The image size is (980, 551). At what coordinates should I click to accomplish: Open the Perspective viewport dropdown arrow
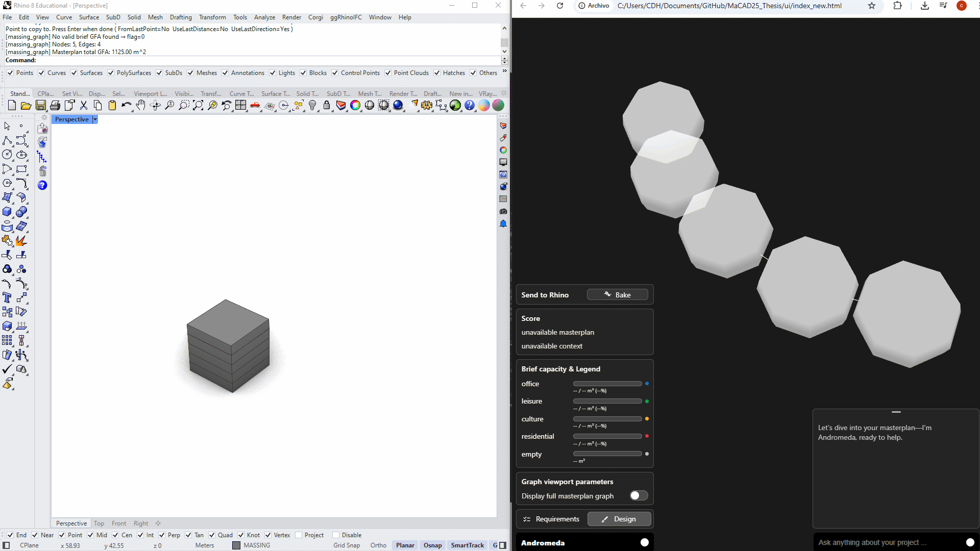point(95,119)
